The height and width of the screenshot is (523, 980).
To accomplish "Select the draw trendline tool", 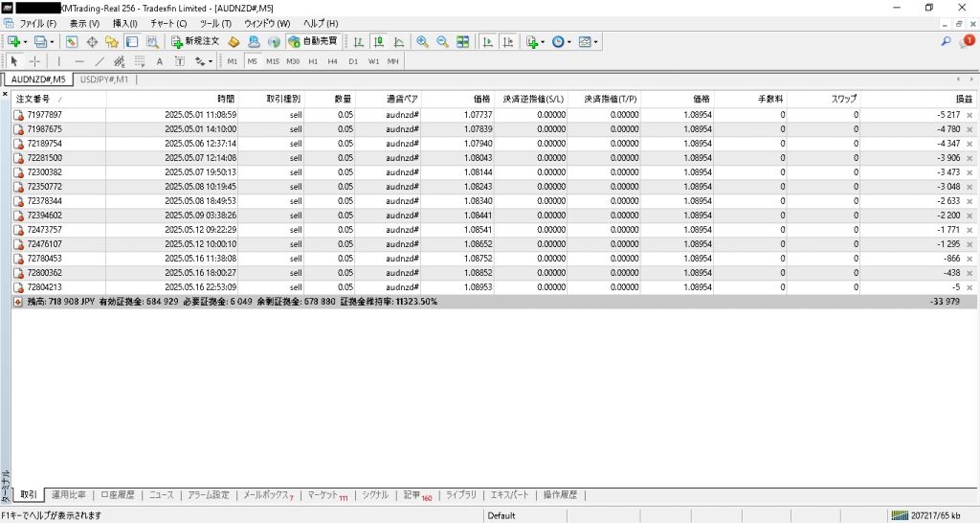I will pyautogui.click(x=99, y=61).
